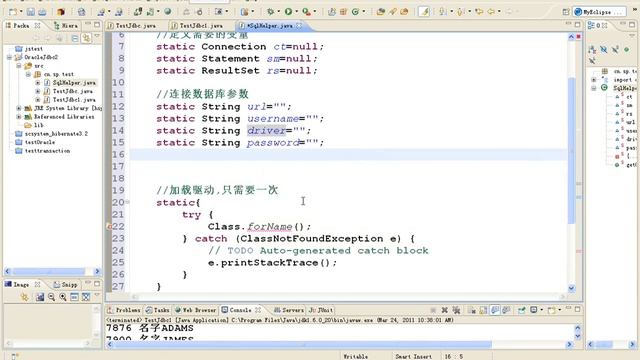Viewport: 640px width, 360px height.
Task: Click the Next Annotation icon
Action: [443, 12]
